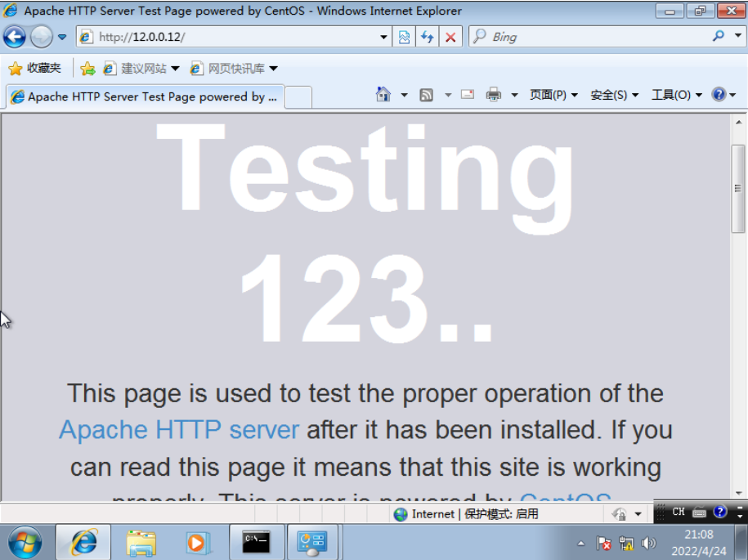The width and height of the screenshot is (748, 560).
Task: Print the page with the printer icon
Action: 493,95
